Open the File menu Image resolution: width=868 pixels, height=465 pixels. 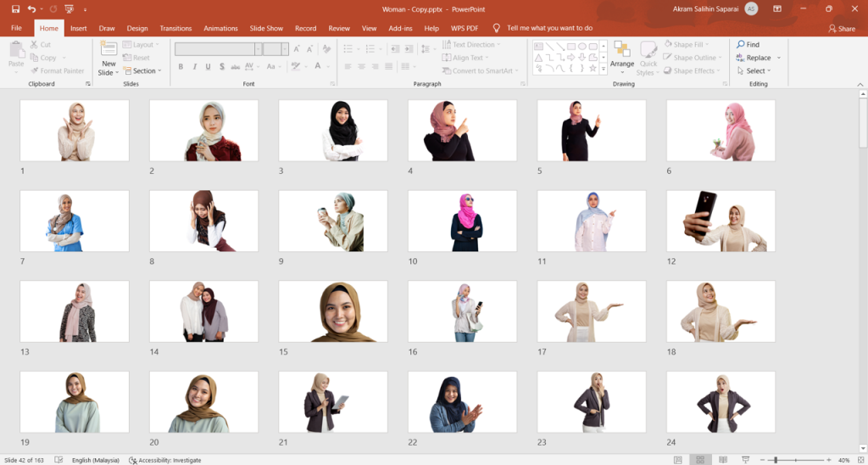tap(16, 28)
